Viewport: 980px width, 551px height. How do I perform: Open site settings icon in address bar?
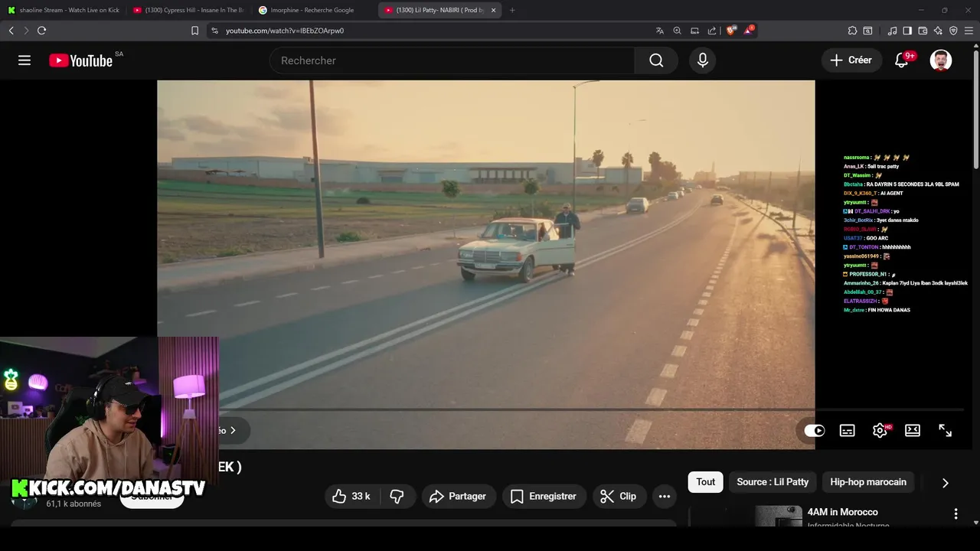[214, 31]
